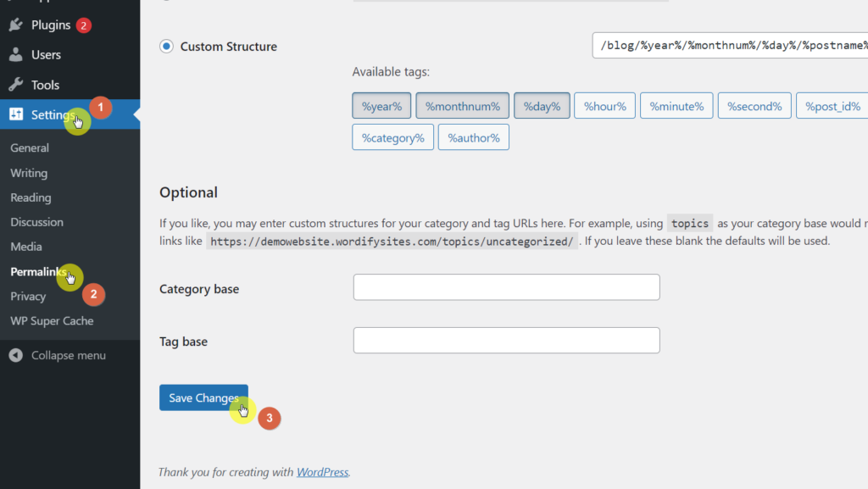The image size is (868, 489).
Task: Click the Category base label
Action: pyautogui.click(x=199, y=289)
